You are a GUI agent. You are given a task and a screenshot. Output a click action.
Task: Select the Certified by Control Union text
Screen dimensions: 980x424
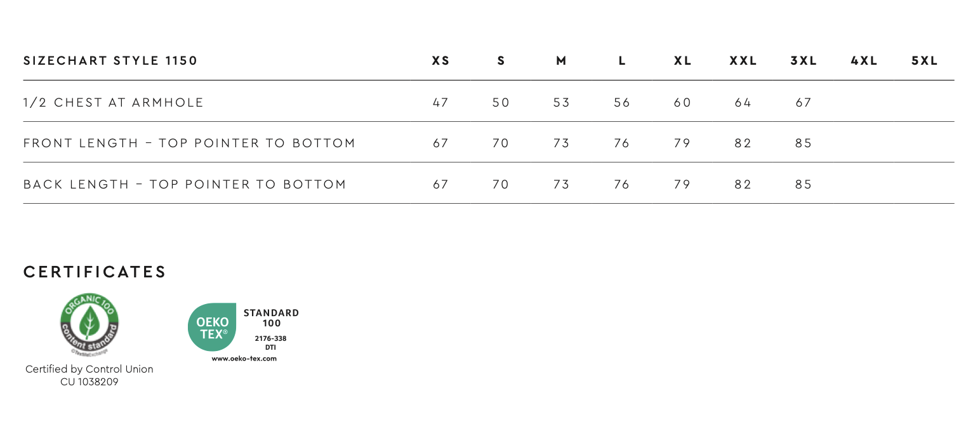click(89, 369)
